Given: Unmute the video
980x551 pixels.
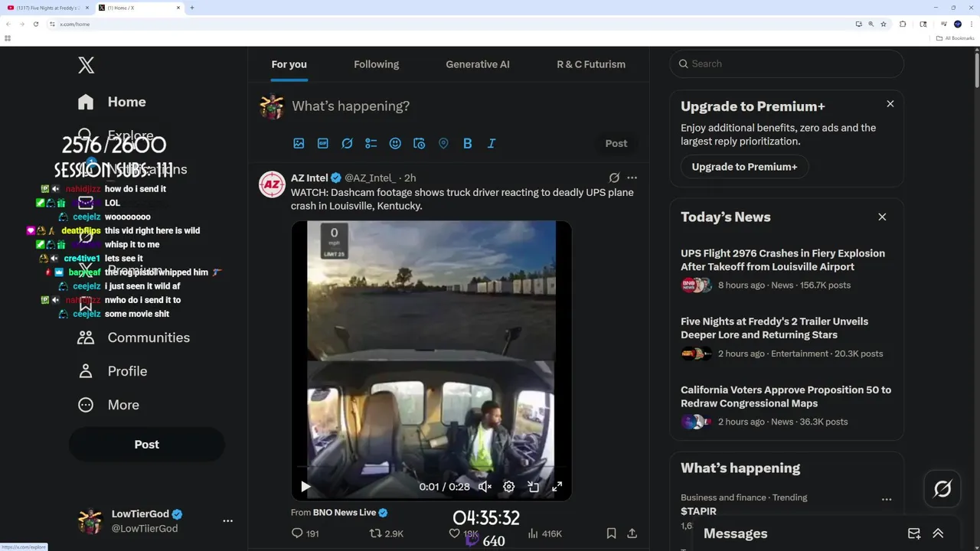Looking at the screenshot, I should click(485, 487).
